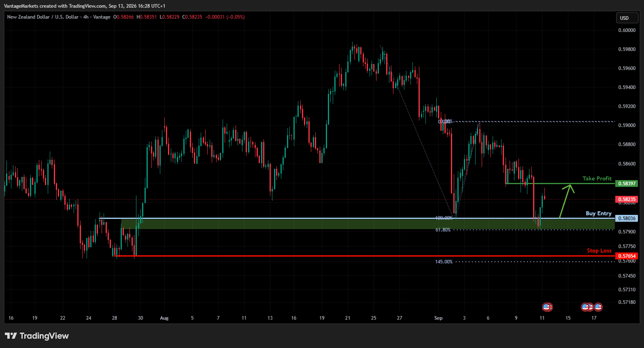Select the Buy Entry text label
Viewport: 644px width, 348px height.
[x=599, y=213]
